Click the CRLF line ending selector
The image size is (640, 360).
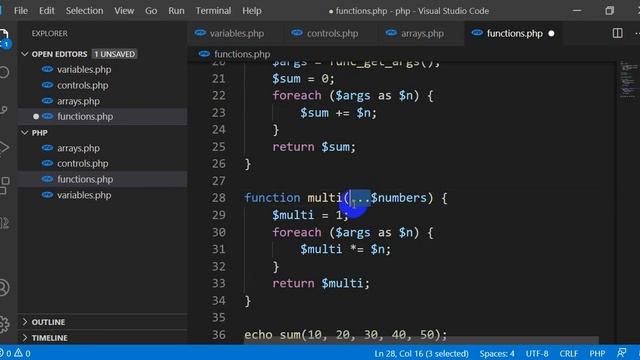pos(569,353)
